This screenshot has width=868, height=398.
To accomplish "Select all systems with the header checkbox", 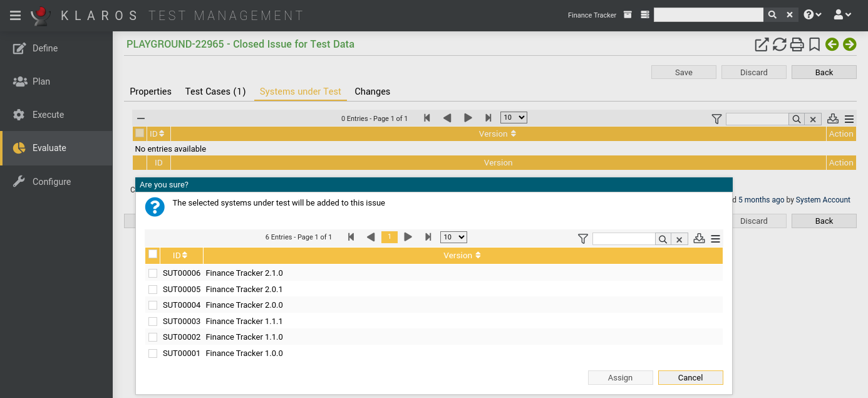I will pos(153,254).
